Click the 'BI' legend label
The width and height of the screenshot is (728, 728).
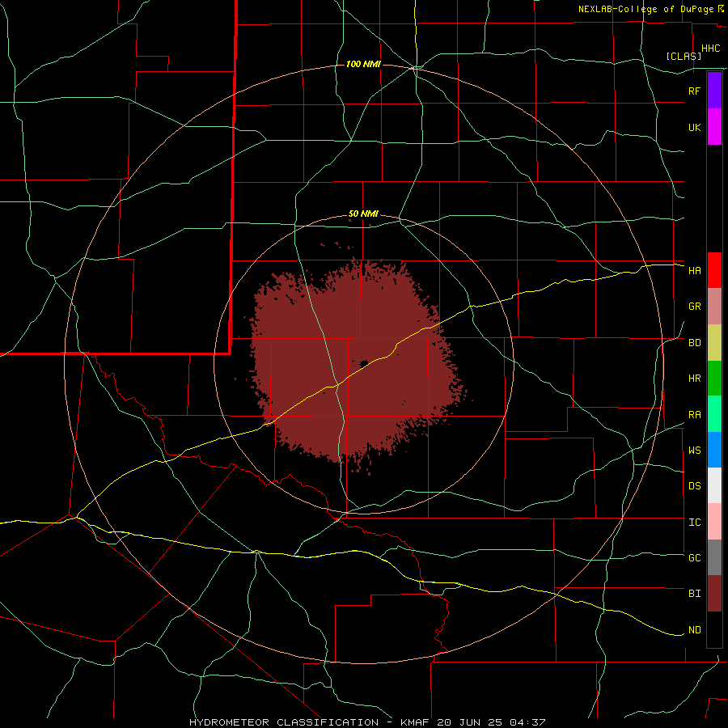(694, 594)
